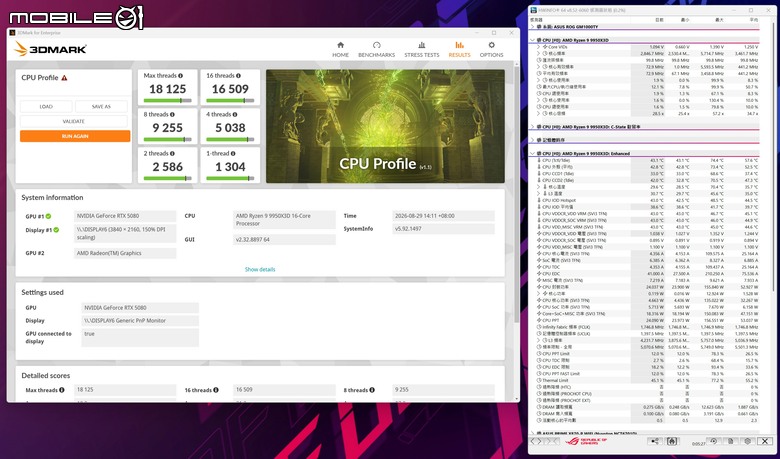Screen dimensions: 780x459
Task: Expand the ASUS ROG GM1000TY sensor group
Action: [533, 26]
